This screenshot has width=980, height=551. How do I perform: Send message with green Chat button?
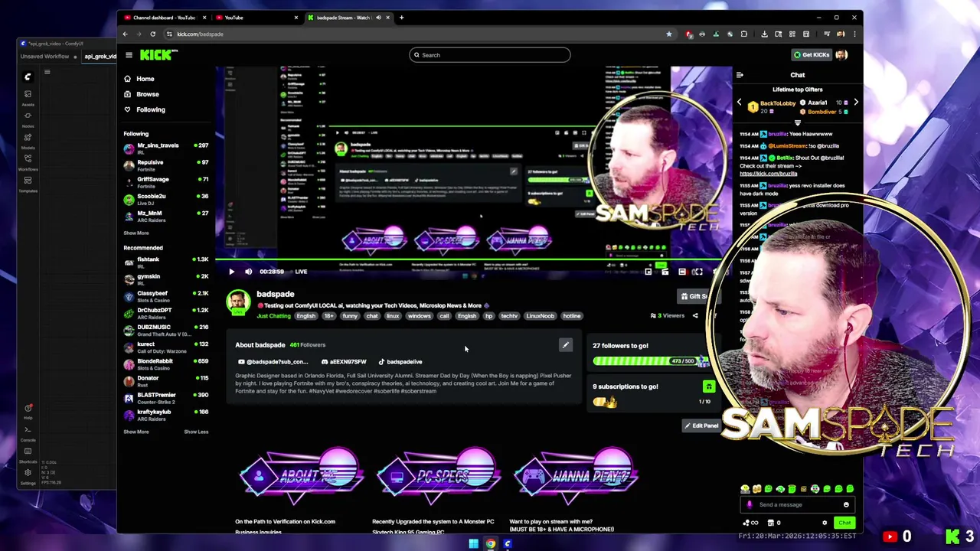coord(844,523)
